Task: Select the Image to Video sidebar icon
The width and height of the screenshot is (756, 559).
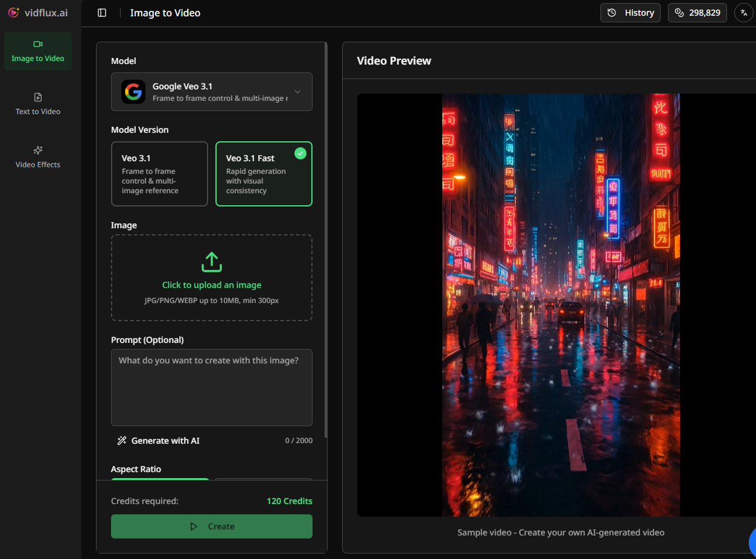Action: point(37,43)
